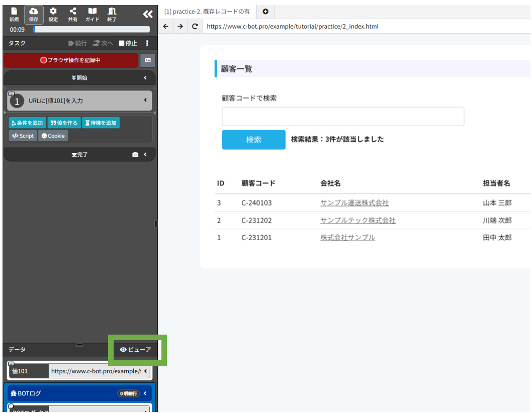Click 待機を追加 button
The image size is (532, 413).
(101, 123)
